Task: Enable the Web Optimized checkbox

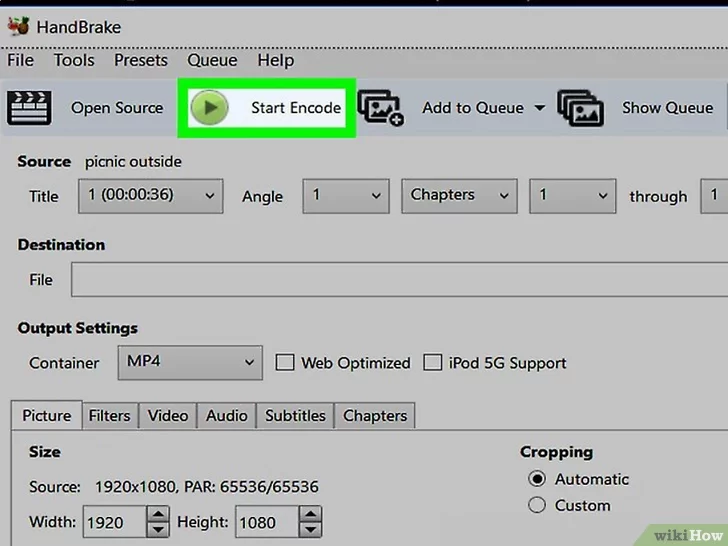Action: pos(285,363)
